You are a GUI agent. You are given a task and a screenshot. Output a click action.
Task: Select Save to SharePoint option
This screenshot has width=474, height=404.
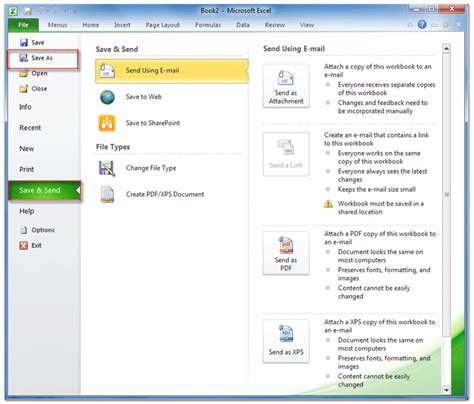[172, 123]
